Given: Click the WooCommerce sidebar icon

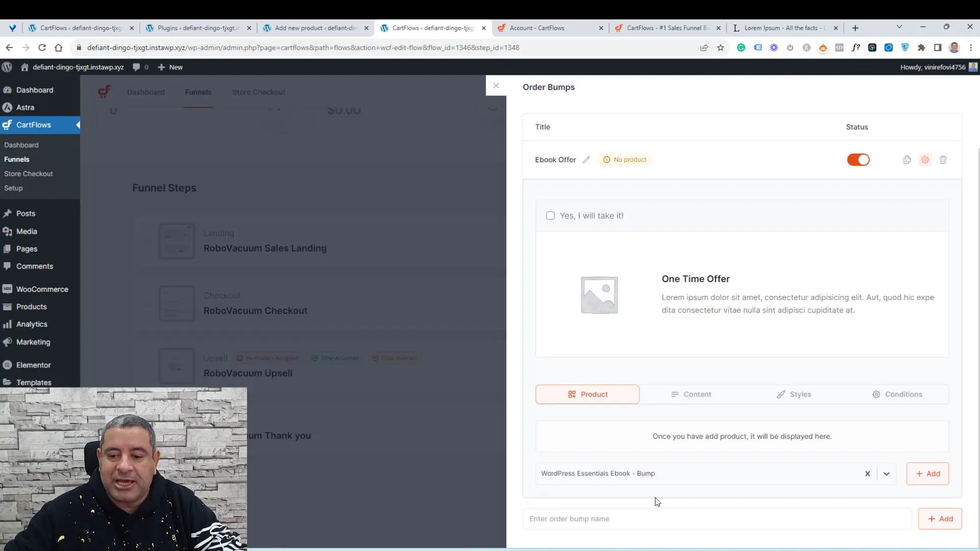Looking at the screenshot, I should point(8,289).
